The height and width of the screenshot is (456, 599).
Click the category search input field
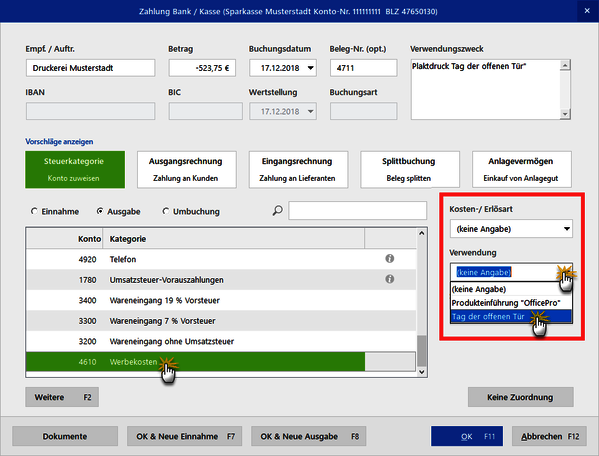[358, 210]
